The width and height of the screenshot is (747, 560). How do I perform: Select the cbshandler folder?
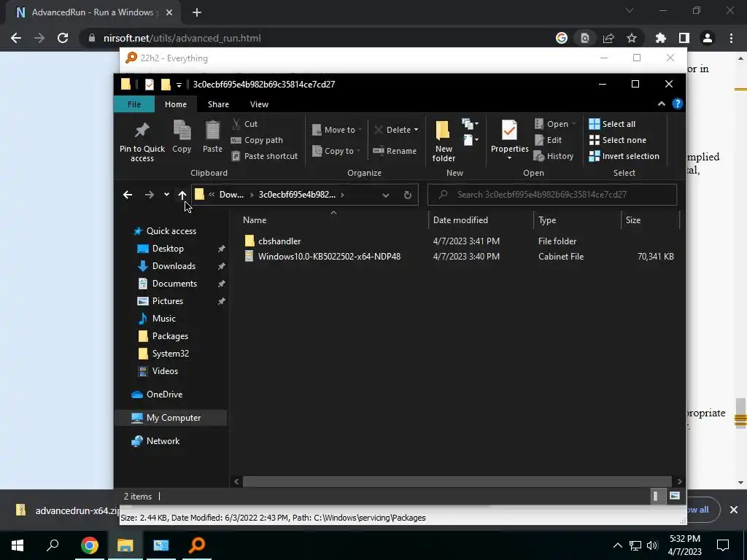pos(279,241)
